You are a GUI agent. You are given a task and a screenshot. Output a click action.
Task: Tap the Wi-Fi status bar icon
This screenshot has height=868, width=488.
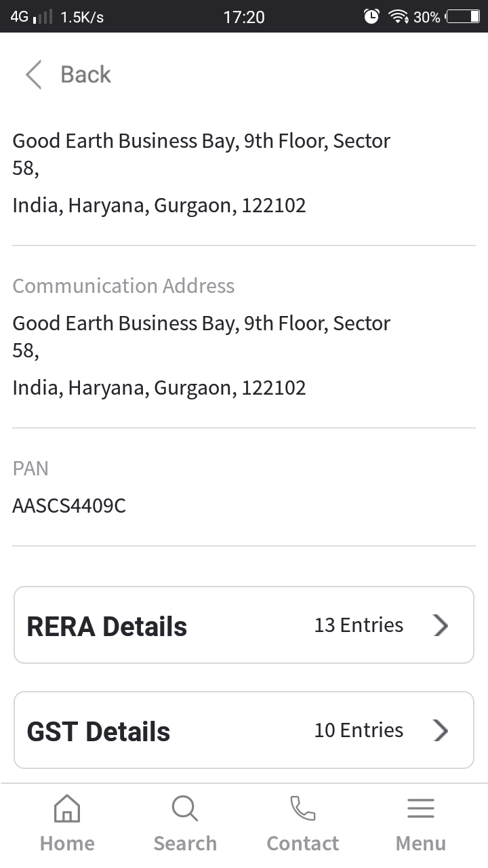tap(398, 17)
